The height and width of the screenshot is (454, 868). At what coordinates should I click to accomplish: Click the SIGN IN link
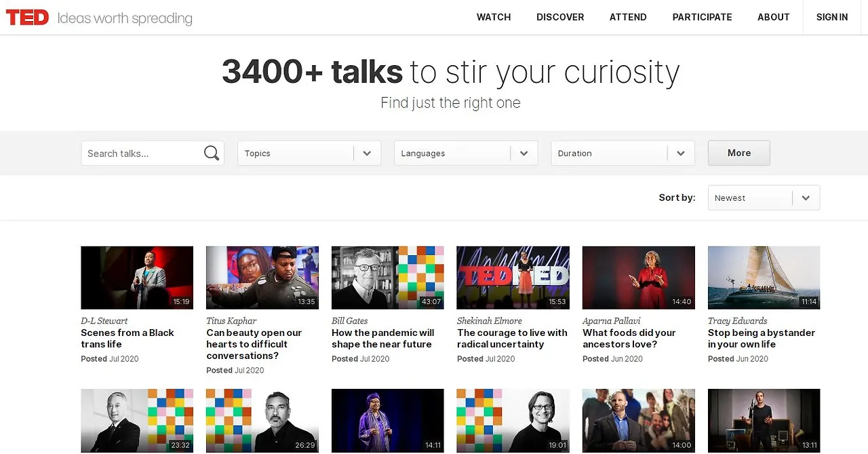click(x=832, y=17)
